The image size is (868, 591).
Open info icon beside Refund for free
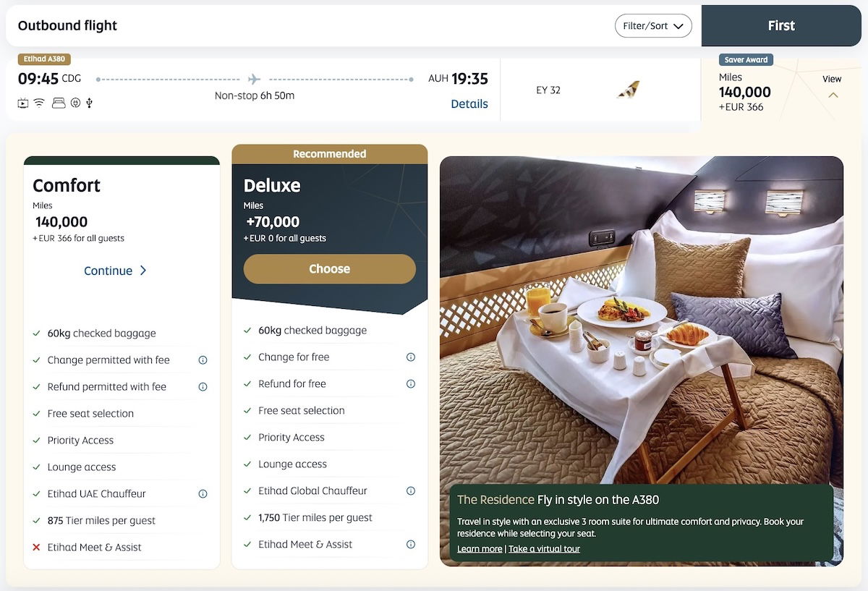(411, 384)
